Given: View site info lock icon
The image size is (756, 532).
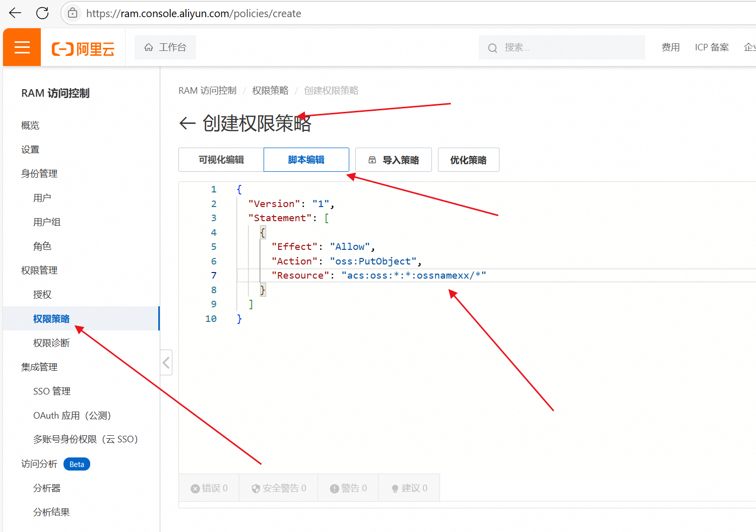Looking at the screenshot, I should point(73,13).
